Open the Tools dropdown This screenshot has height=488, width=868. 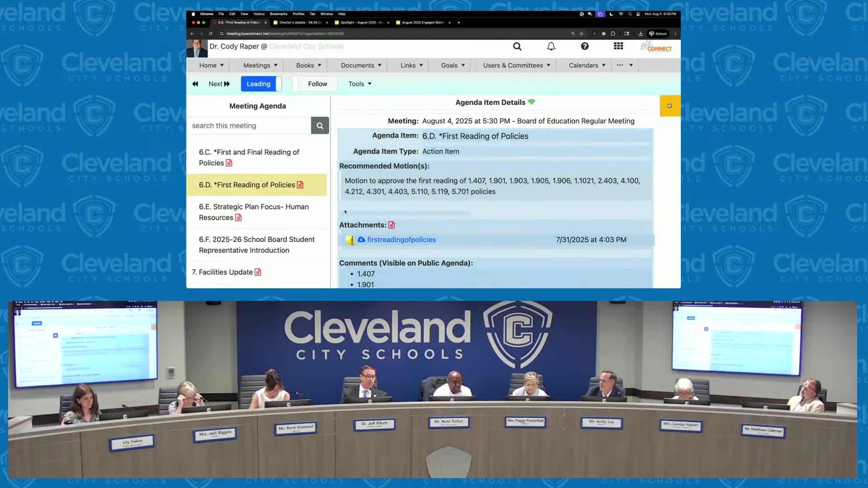click(x=360, y=84)
